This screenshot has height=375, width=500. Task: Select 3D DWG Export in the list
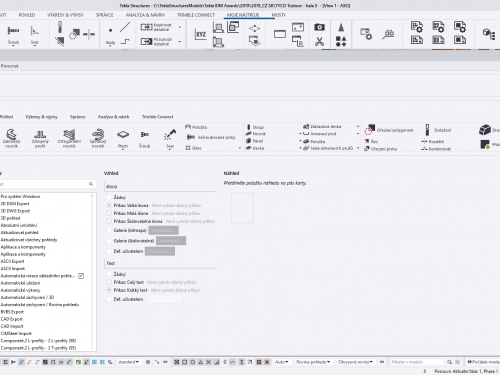click(15, 211)
